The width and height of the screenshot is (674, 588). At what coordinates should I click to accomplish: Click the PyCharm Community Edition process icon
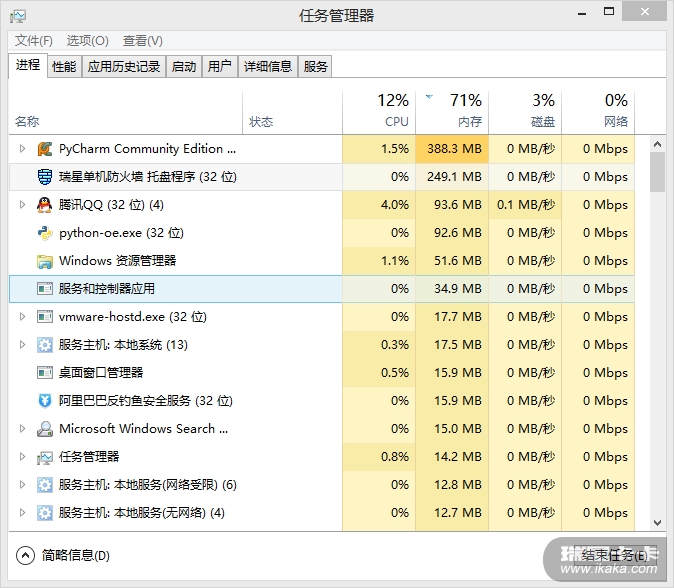(x=45, y=149)
